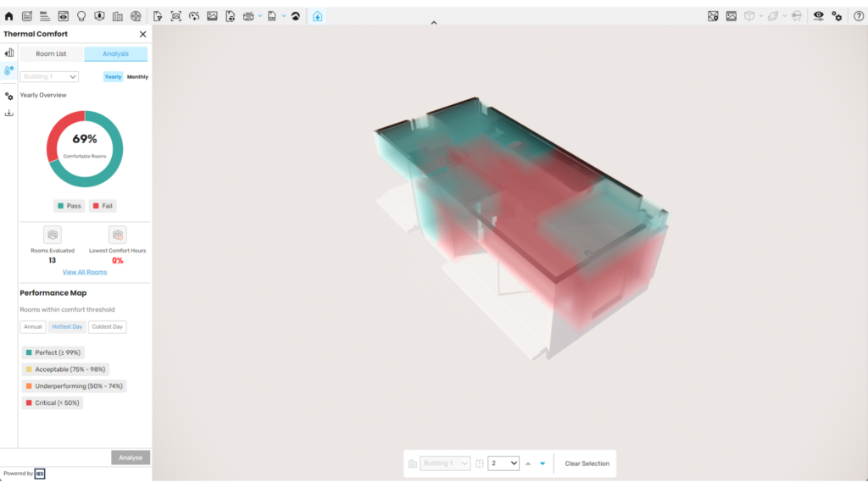Select the Coldest Day map option
868x488 pixels.
[x=107, y=327]
